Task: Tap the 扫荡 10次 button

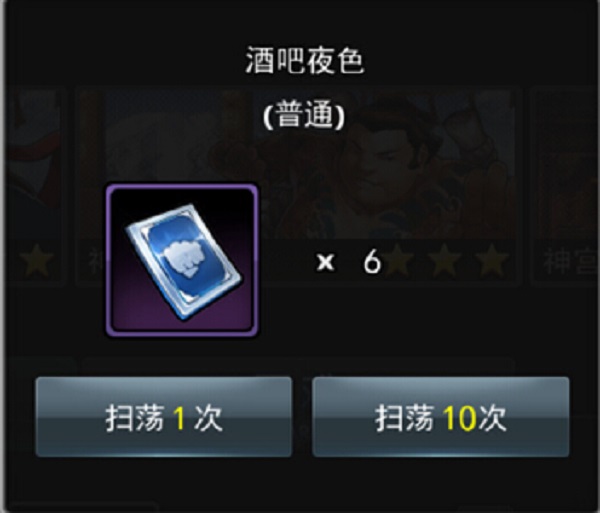Action: click(440, 417)
